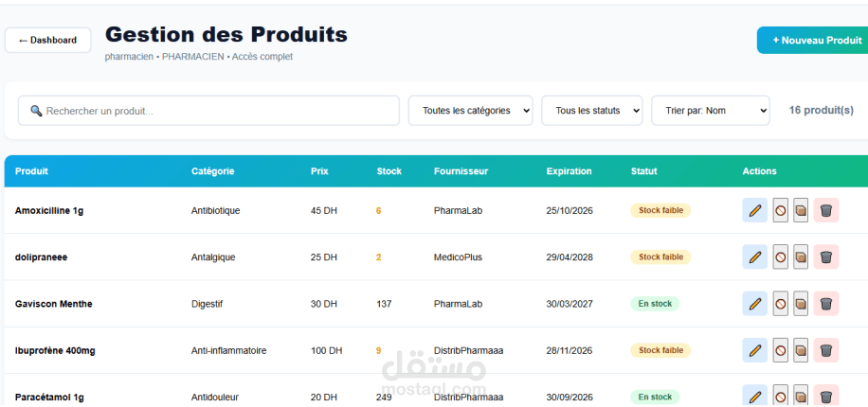868x407 pixels.
Task: Click the Produit column header
Action: click(31, 171)
